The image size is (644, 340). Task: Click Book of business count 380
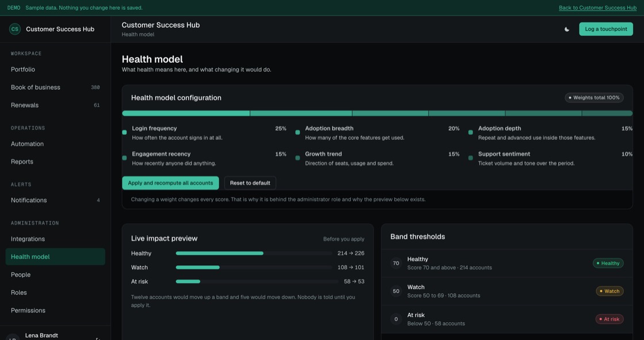[x=95, y=87]
